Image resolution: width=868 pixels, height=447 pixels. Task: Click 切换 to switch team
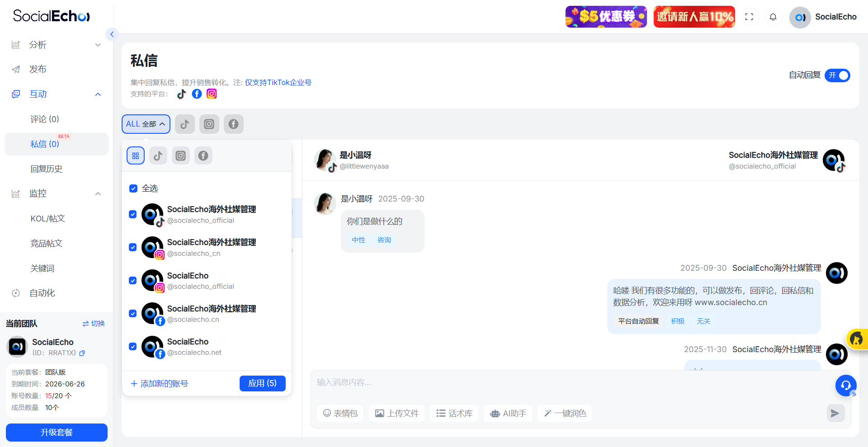(94, 324)
